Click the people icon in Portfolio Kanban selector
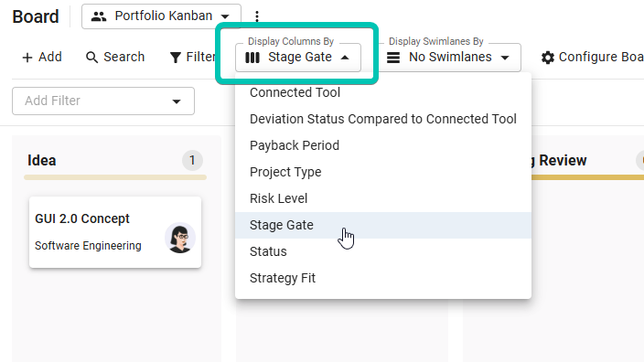The width and height of the screenshot is (644, 362). tap(99, 16)
